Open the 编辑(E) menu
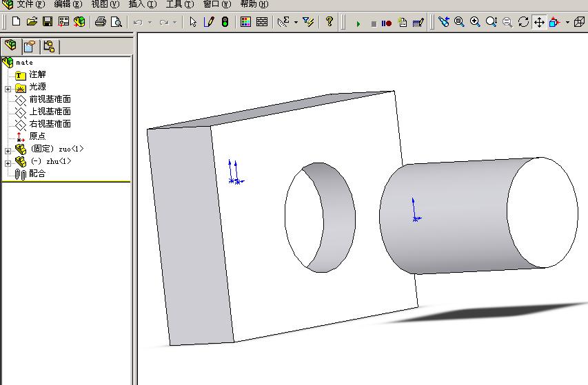Image resolution: width=588 pixels, height=385 pixels. tap(68, 4)
